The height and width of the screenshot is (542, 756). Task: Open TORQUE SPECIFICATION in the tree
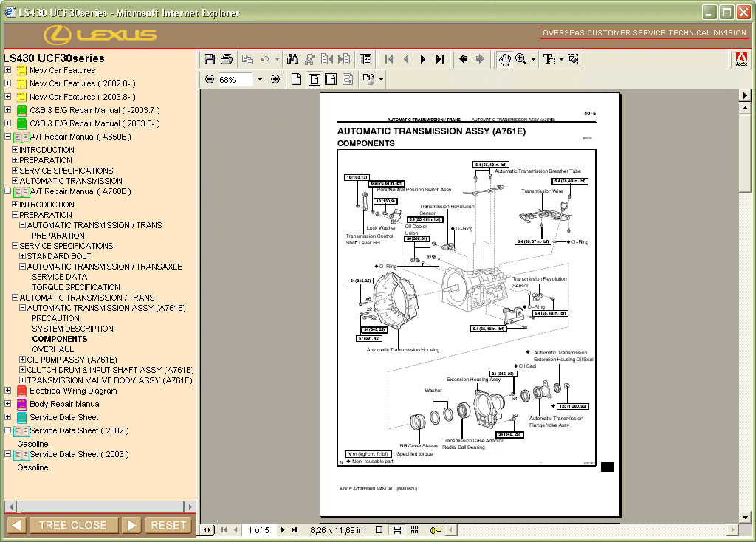click(76, 287)
